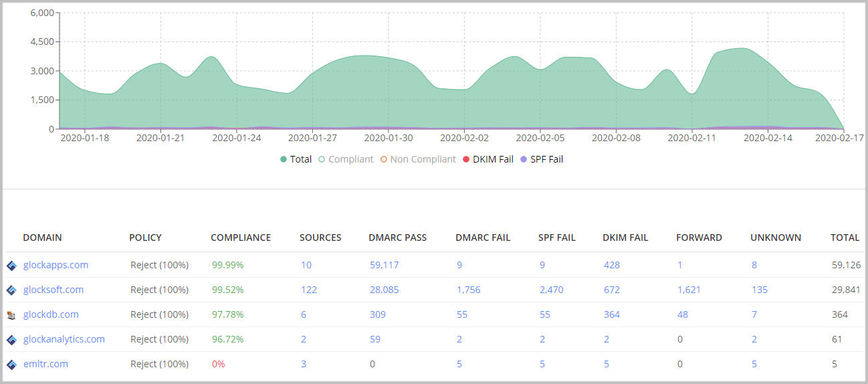Toggle the SPF Fail legend series
Image resolution: width=868 pixels, height=384 pixels.
[542, 159]
